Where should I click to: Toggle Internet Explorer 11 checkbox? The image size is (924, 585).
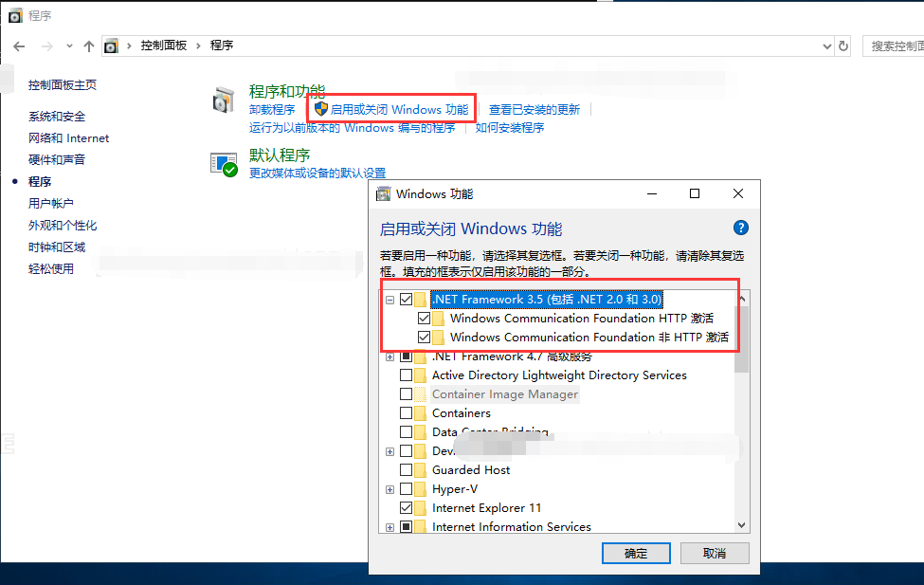tap(406, 508)
